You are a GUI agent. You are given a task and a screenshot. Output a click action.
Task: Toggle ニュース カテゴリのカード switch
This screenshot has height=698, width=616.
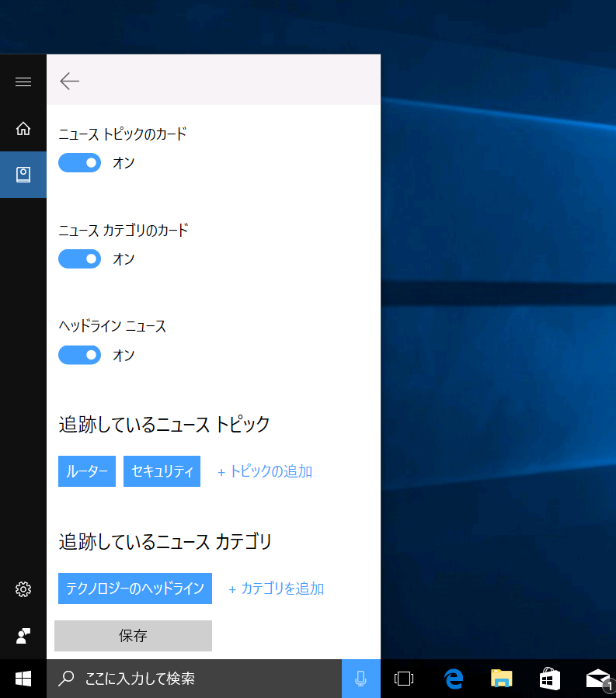coord(80,259)
